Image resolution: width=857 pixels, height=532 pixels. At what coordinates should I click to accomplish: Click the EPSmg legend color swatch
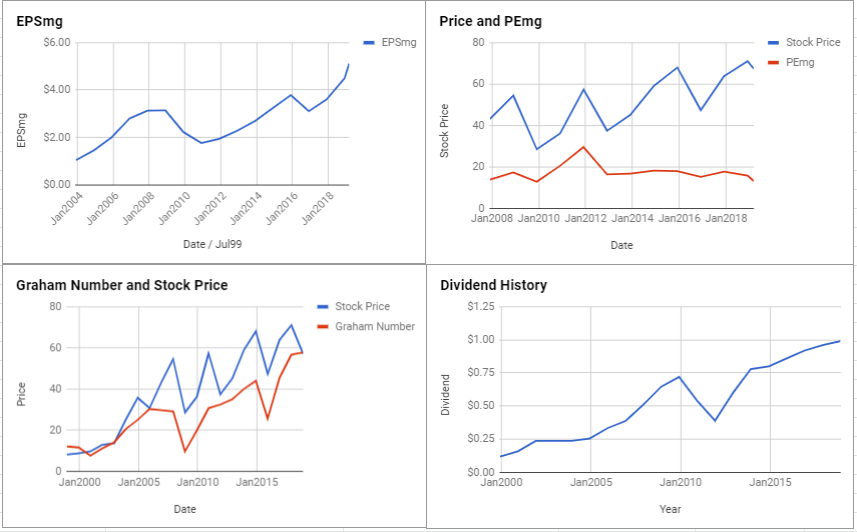coord(369,43)
